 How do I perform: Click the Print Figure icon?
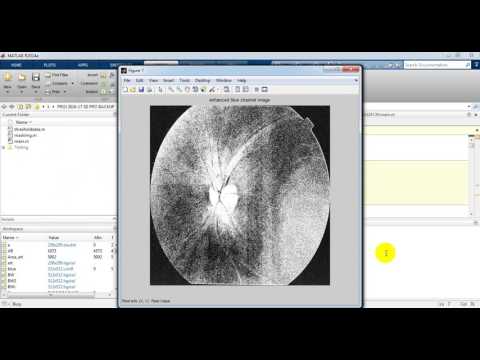tap(150, 89)
